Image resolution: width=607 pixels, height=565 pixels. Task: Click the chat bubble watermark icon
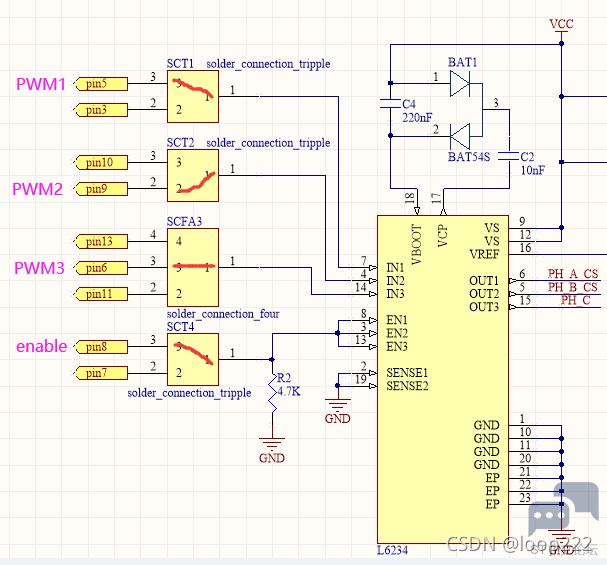(549, 519)
